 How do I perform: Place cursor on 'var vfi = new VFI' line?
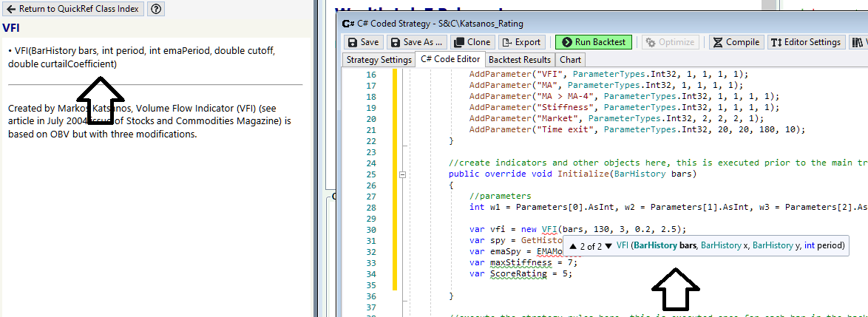(578, 229)
